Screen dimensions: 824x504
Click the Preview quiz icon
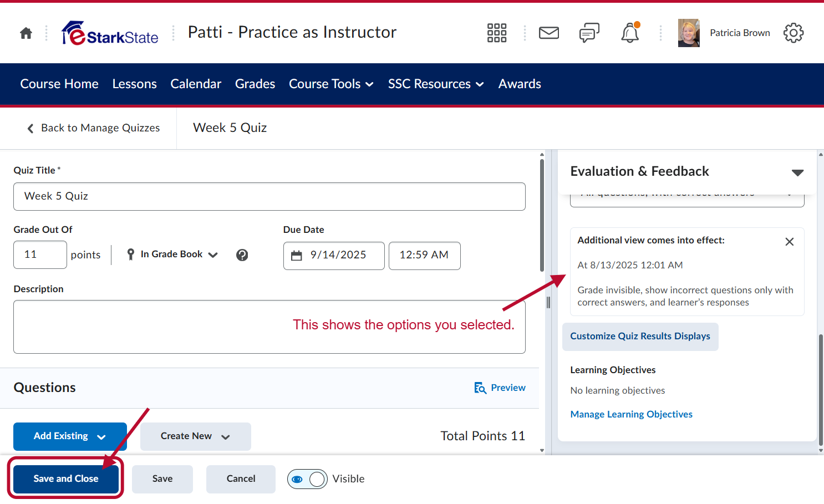point(480,388)
